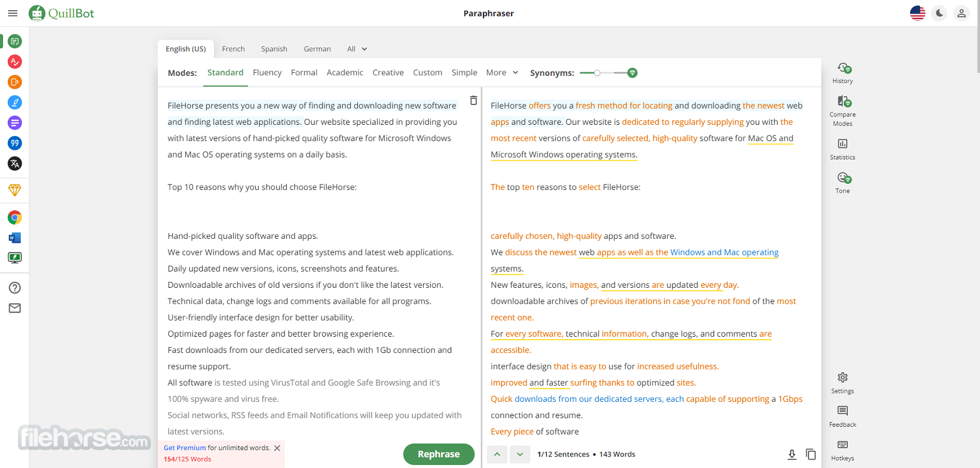Screen dimensions: 980x468
Task: Open the Plagiarism Checker sidebar icon
Action: point(15,82)
